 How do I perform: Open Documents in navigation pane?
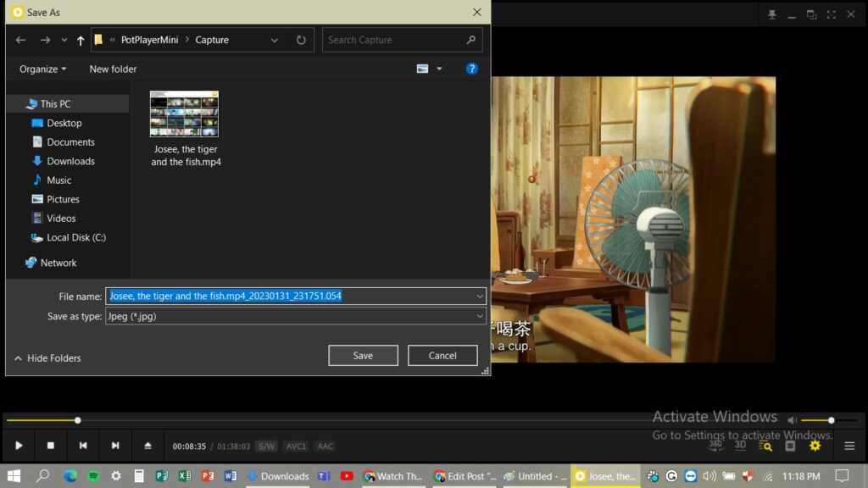[x=71, y=141]
